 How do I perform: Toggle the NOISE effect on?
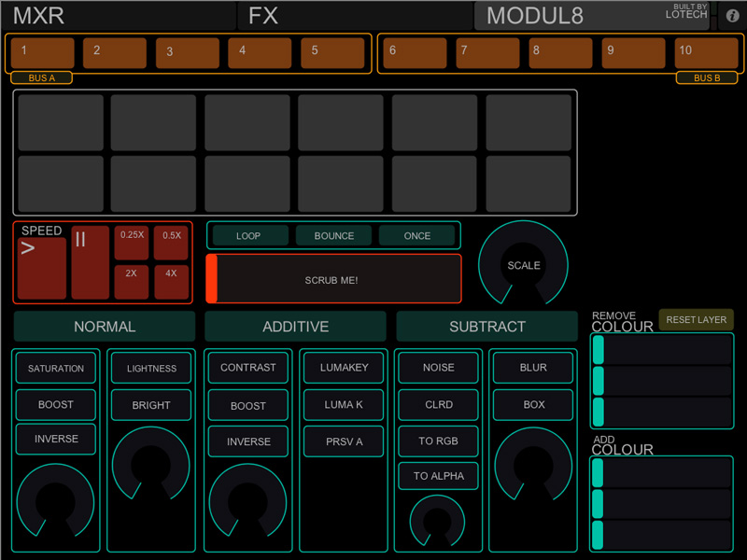pyautogui.click(x=438, y=368)
